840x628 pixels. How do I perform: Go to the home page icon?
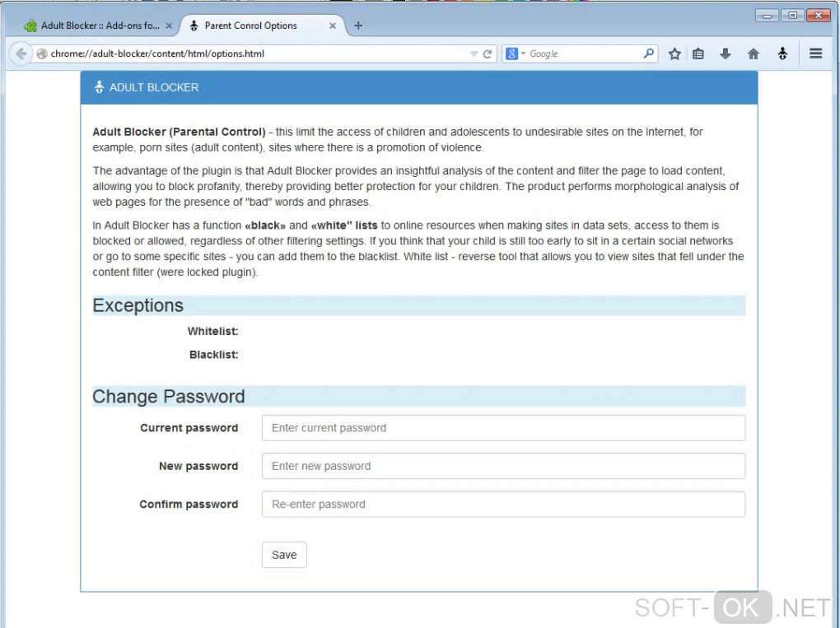(753, 54)
